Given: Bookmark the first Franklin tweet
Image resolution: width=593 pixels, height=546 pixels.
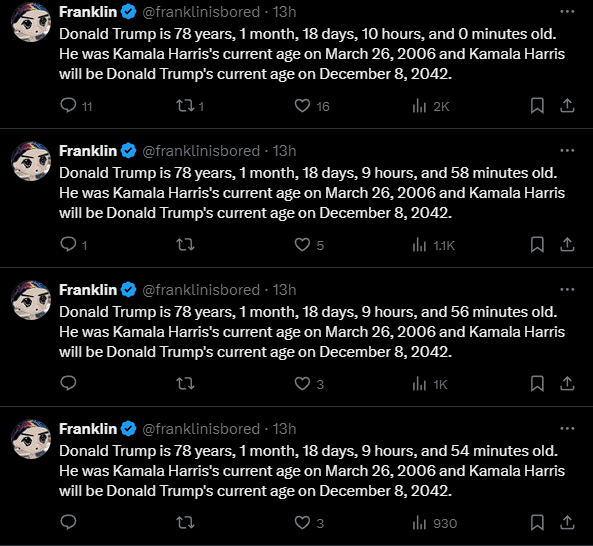Looking at the screenshot, I should (537, 106).
